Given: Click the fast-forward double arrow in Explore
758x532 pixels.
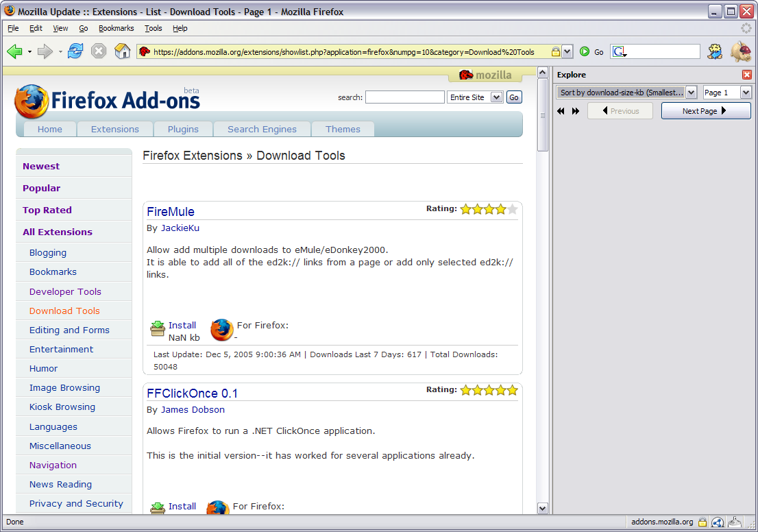Looking at the screenshot, I should (576, 111).
